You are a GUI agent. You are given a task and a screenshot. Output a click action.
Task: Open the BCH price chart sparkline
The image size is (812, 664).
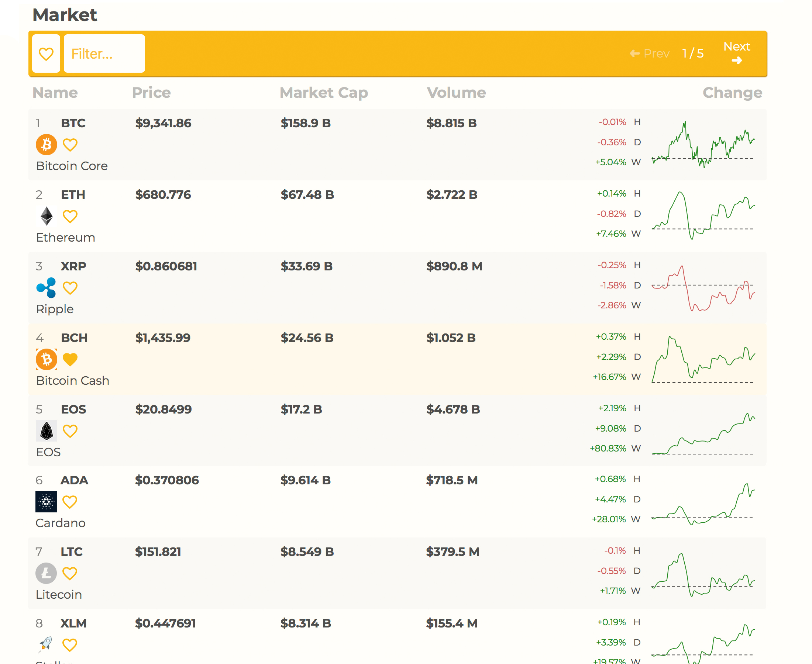703,359
